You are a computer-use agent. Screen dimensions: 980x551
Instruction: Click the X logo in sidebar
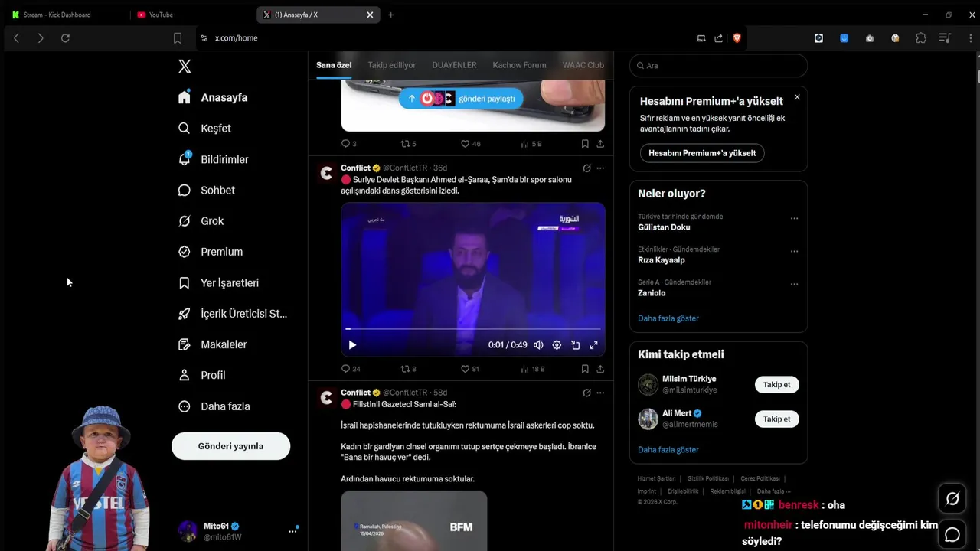[x=185, y=67]
